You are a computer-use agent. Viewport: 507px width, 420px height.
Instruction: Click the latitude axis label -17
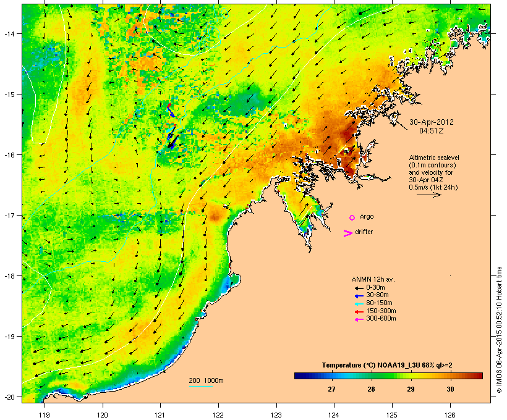pyautogui.click(x=9, y=215)
